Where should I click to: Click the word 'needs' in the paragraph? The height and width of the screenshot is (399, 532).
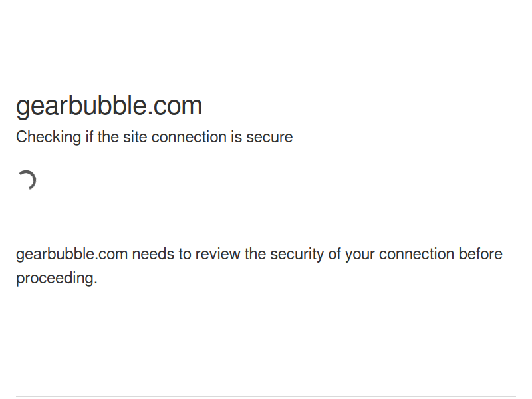tap(153, 255)
